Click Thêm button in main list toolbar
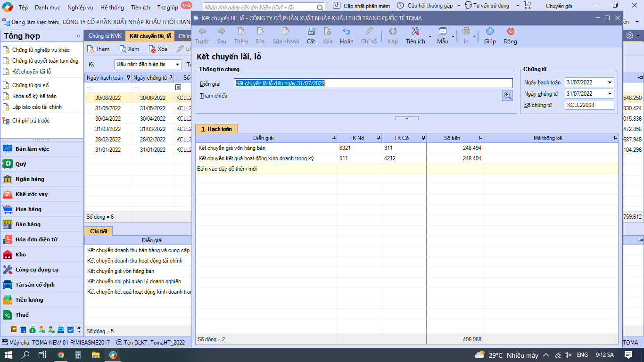 [99, 49]
